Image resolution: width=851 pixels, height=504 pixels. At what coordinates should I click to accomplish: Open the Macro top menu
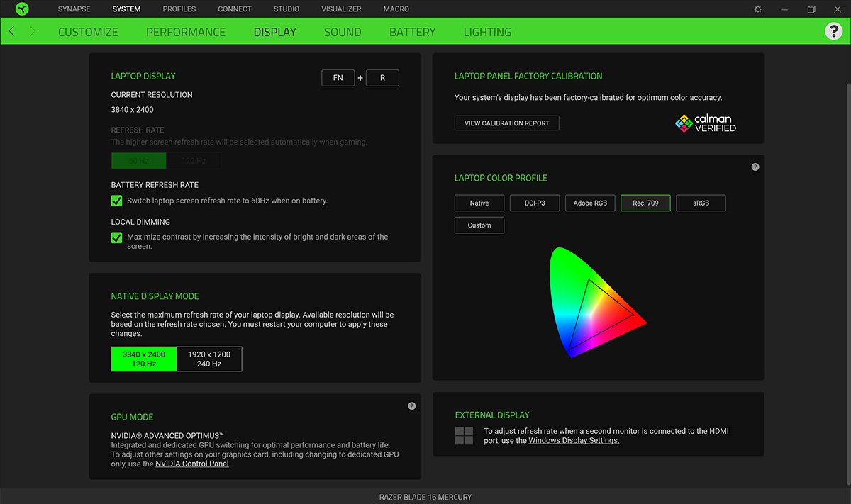click(x=396, y=9)
